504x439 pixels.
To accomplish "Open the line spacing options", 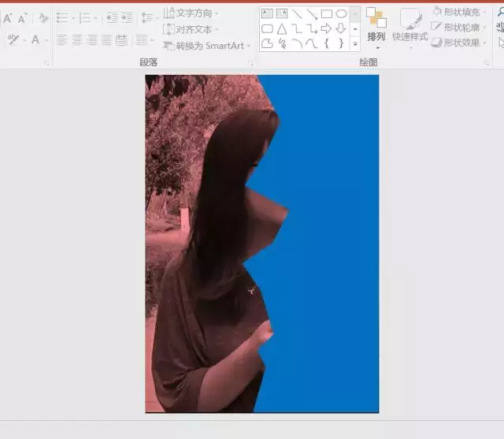I will (x=149, y=17).
